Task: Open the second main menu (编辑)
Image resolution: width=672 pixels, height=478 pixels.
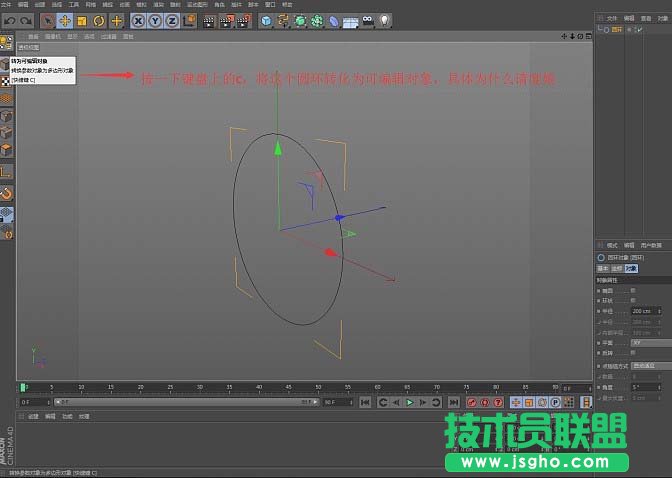Action: pyautogui.click(x=23, y=4)
